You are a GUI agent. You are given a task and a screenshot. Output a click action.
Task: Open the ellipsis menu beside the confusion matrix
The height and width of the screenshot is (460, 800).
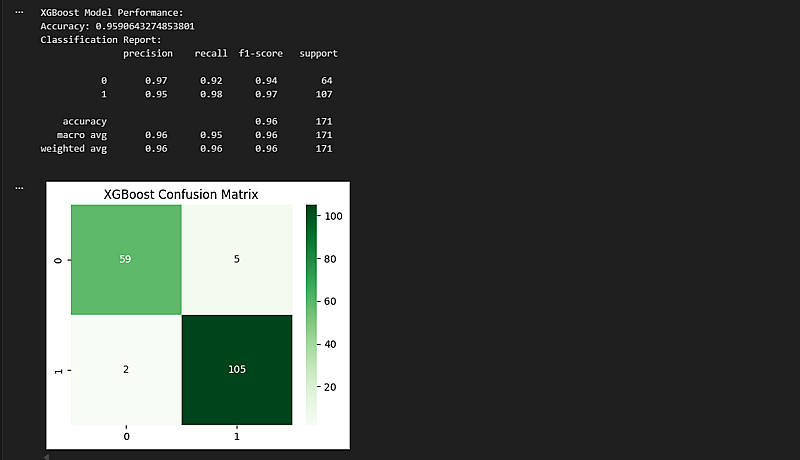19,186
